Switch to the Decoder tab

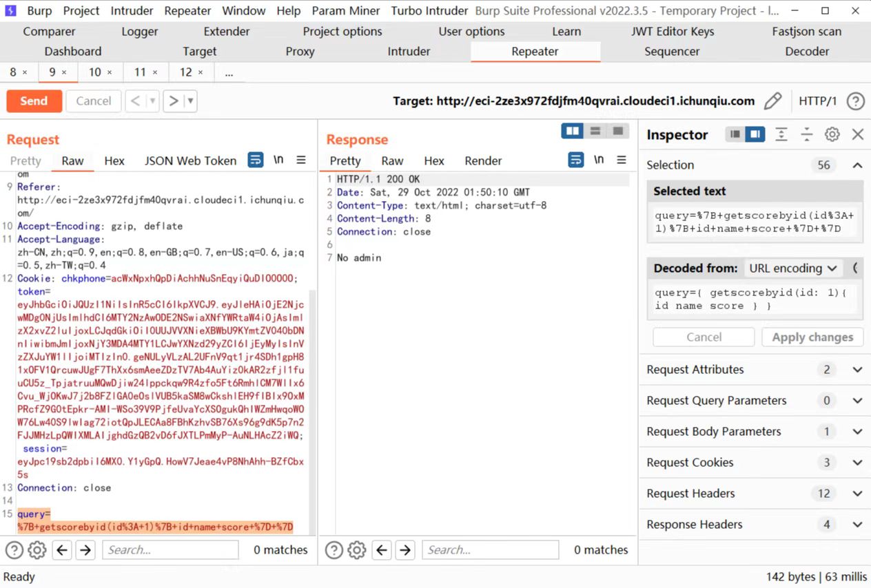click(x=807, y=52)
